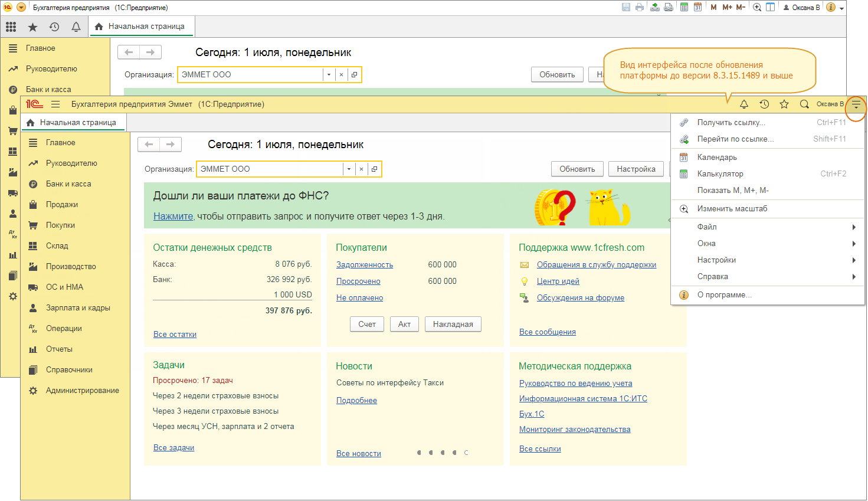Image resolution: width=868 pixels, height=501 pixels.
Task: Expand the Окна submenu
Action: coord(768,244)
